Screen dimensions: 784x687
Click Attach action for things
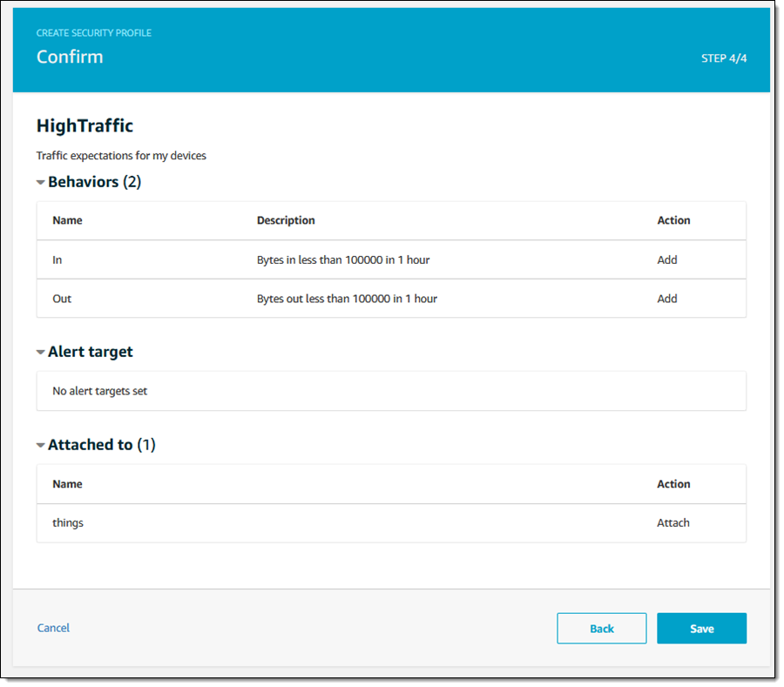[x=672, y=523]
